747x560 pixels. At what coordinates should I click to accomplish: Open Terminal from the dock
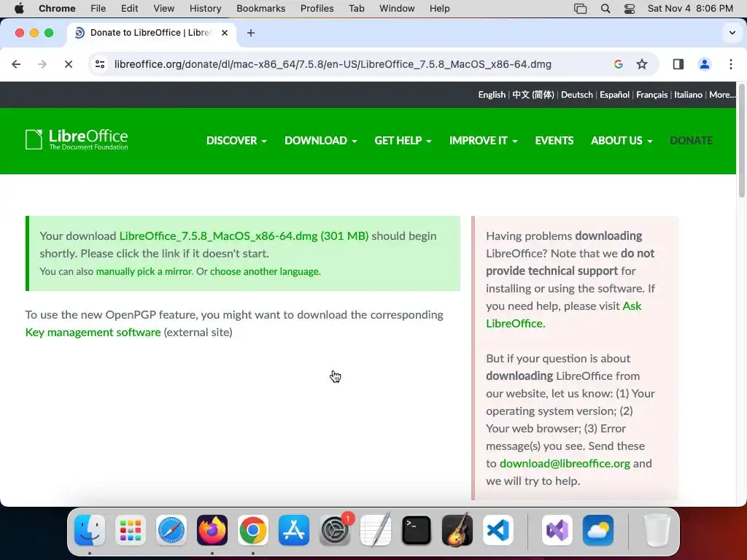[417, 531]
